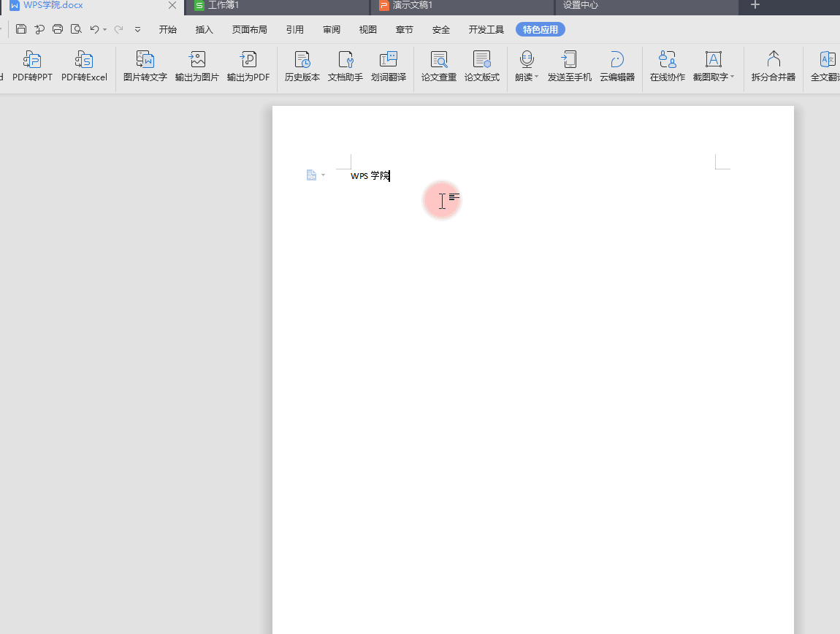840x634 pixels.
Task: Open the quick access toolbar customize dropdown
Action: point(137,29)
